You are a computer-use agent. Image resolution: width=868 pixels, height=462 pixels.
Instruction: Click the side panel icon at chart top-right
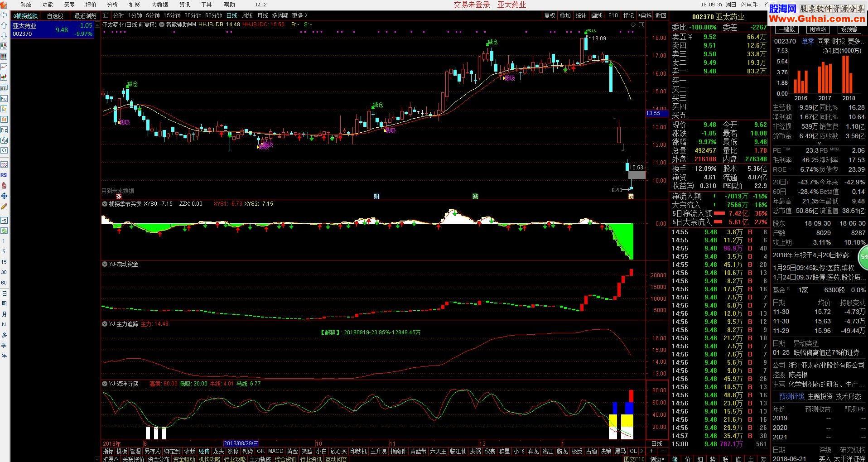[641, 24]
